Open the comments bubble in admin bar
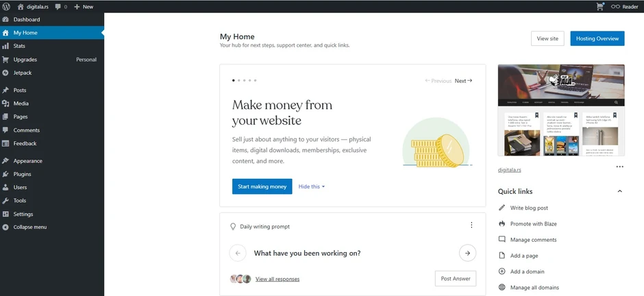 pos(58,6)
